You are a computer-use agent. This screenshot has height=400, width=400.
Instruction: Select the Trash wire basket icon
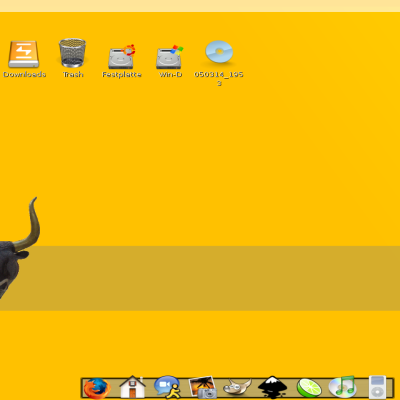(72, 53)
